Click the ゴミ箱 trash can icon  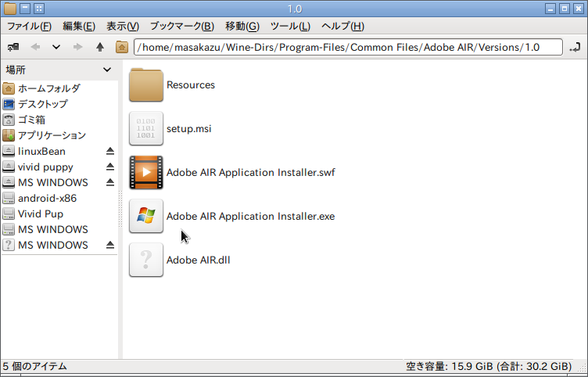(x=9, y=120)
